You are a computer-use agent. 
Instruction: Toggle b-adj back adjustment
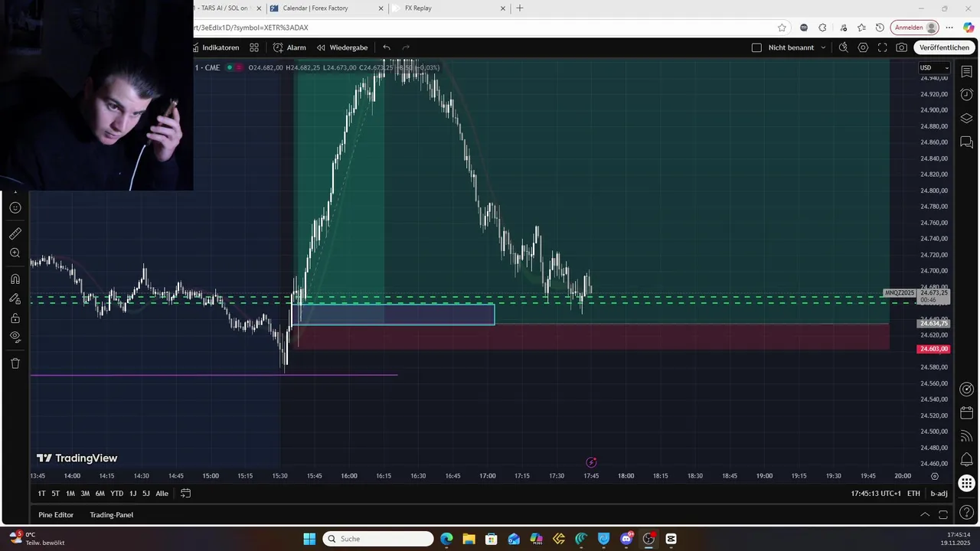pos(939,494)
